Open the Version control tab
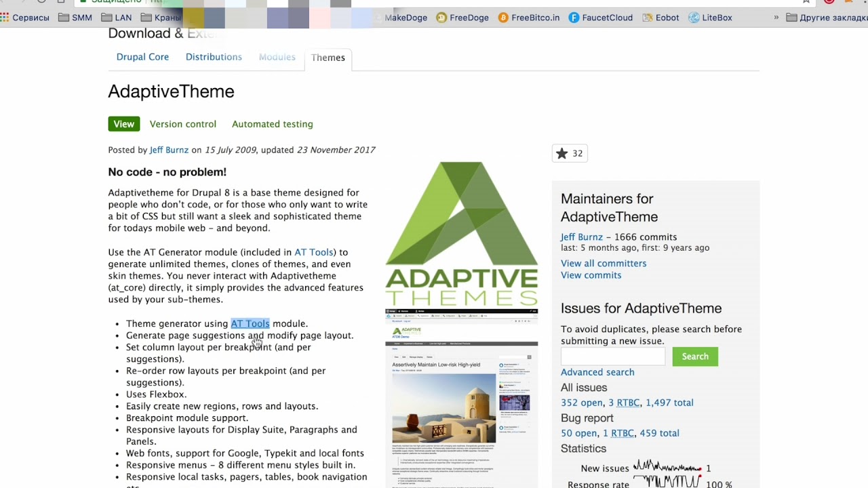The image size is (868, 488). click(183, 124)
